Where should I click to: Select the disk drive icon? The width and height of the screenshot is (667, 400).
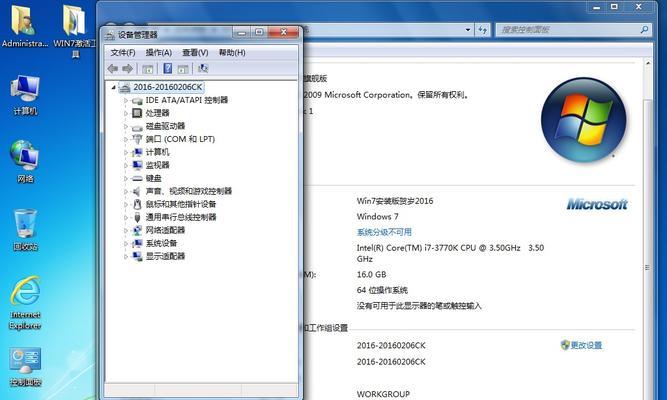137,127
